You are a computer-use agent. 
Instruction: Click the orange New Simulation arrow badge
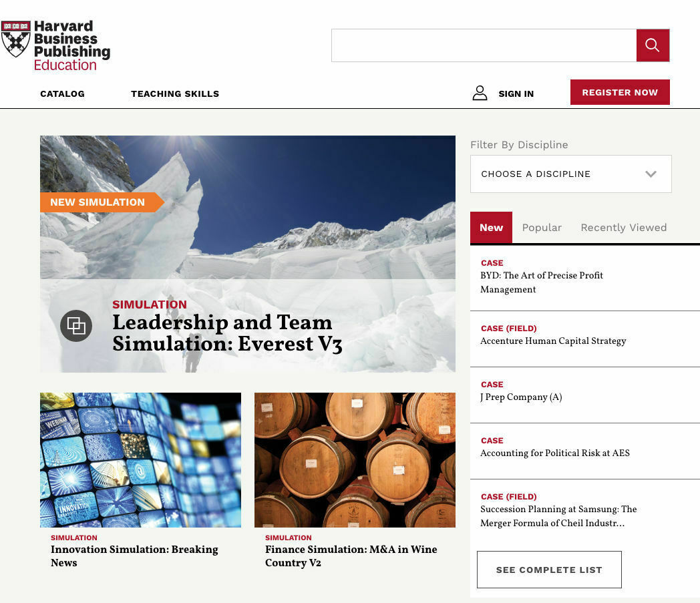pyautogui.click(x=98, y=202)
